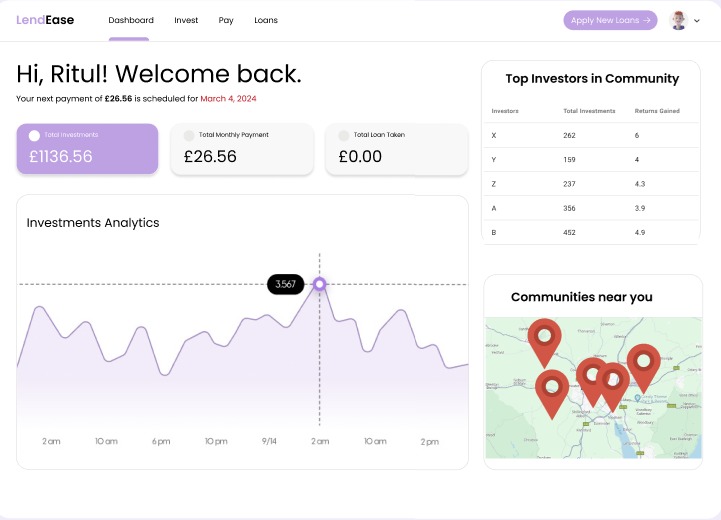Click the 6 pm axis label
Screen dimensions: 721x520
click(161, 441)
